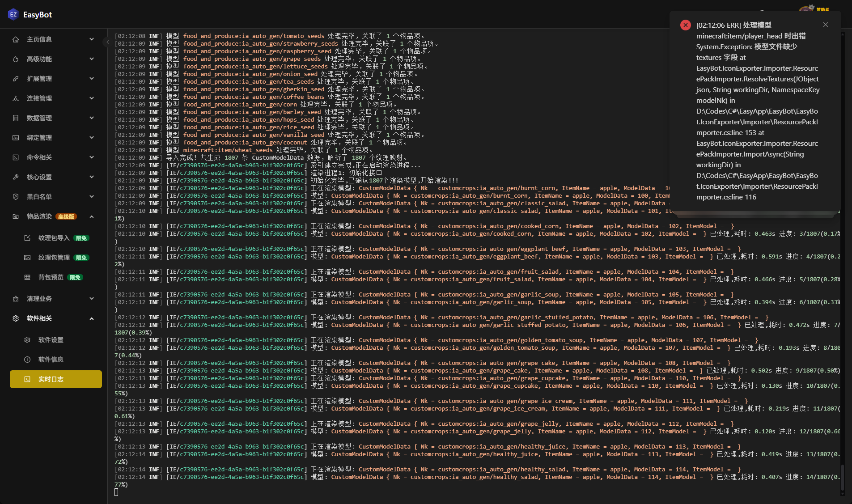Click the log line 渲染进程1: 初始化接口
The height and width of the screenshot is (504, 852).
(249, 173)
